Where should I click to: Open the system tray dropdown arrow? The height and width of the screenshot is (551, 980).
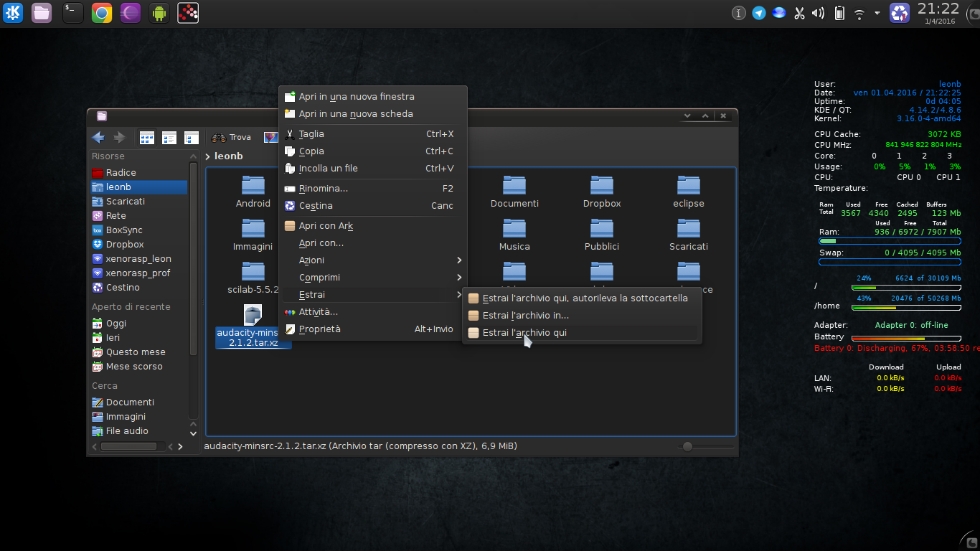tap(877, 12)
